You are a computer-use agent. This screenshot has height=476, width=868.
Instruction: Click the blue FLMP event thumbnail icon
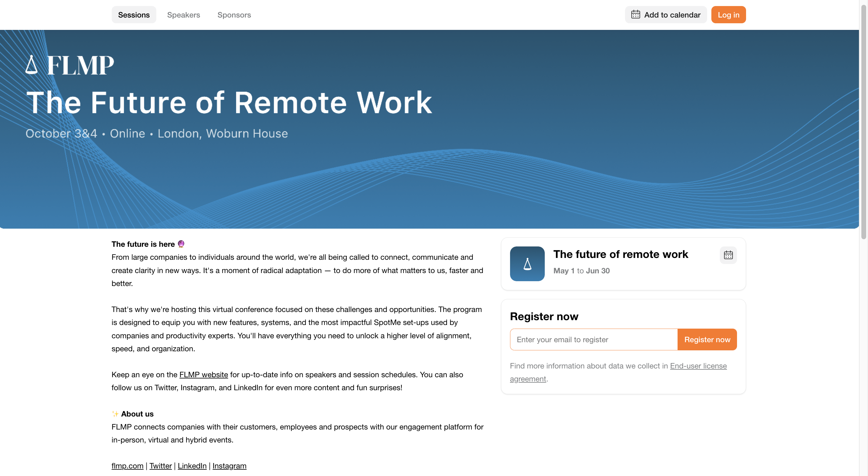[527, 264]
